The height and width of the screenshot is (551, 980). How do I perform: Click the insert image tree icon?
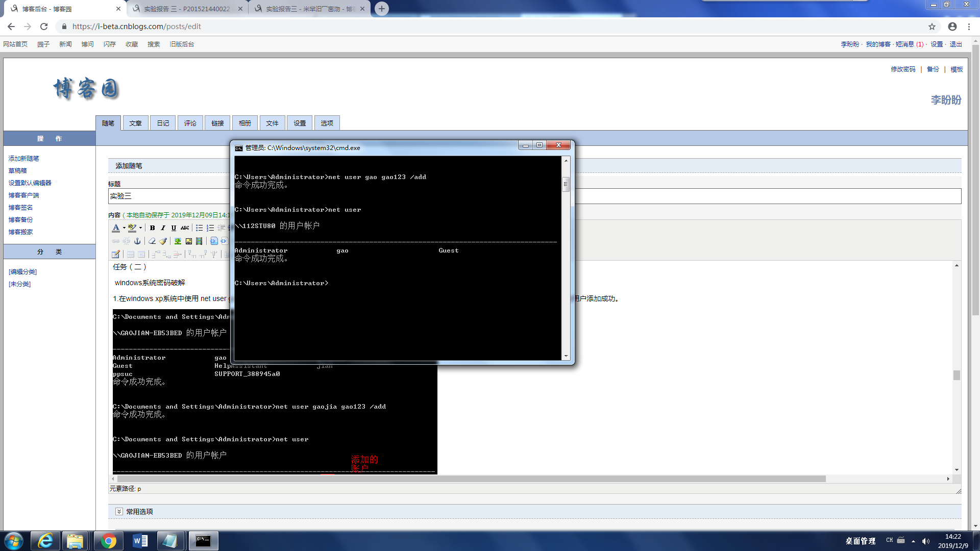coord(178,241)
